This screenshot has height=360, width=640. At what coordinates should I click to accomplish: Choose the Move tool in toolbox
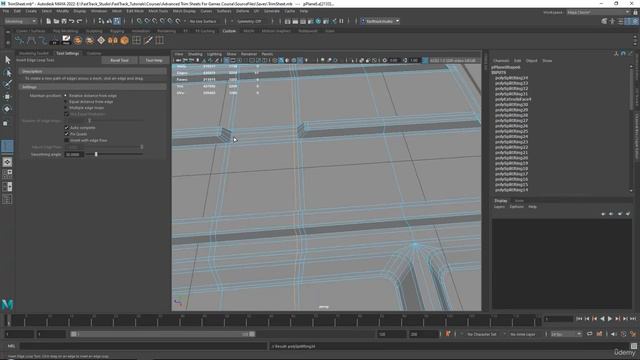pyautogui.click(x=7, y=97)
